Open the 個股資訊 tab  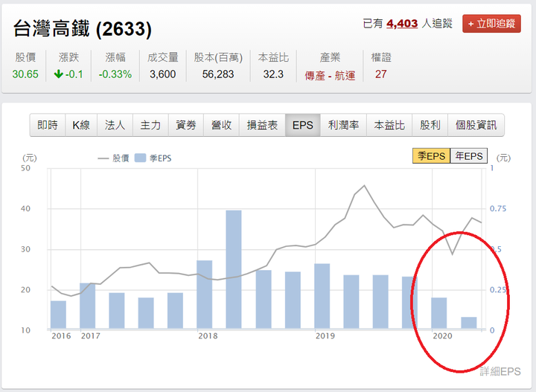(476, 125)
